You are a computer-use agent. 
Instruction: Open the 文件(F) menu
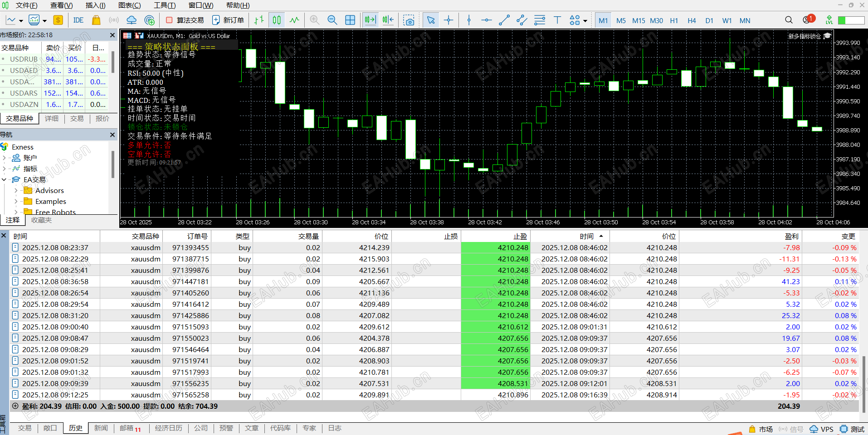click(x=26, y=5)
